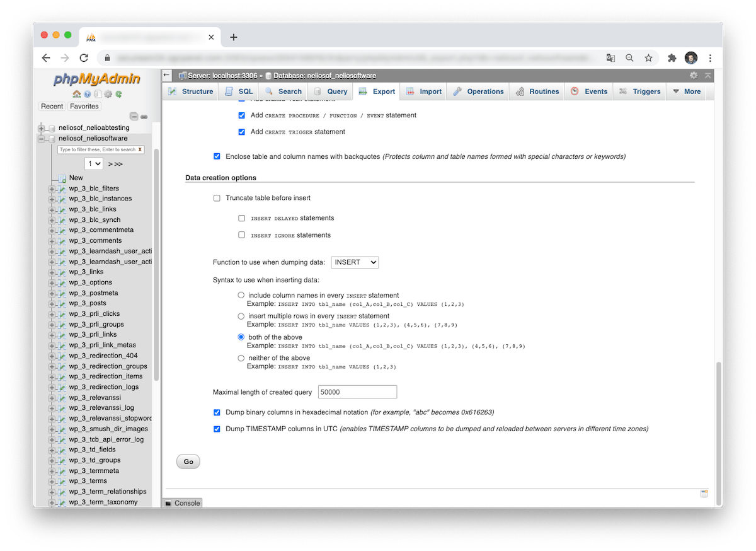The width and height of the screenshot is (756, 551).
Task: Select include column names in every INSERT statement
Action: click(241, 295)
